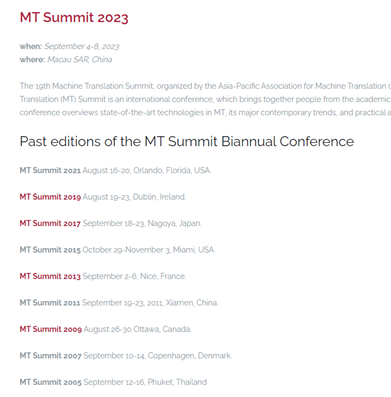Open the MT Summit 2023 heading link
This screenshot has height=397, width=391.
coord(74,18)
